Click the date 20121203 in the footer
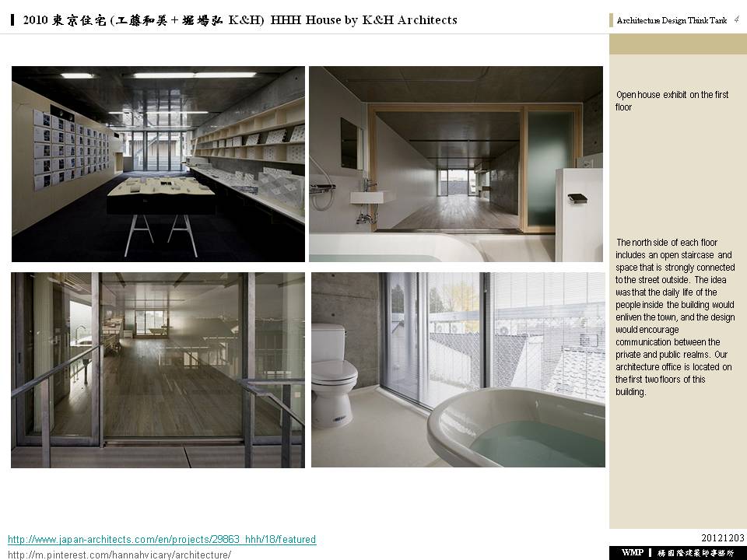Viewport: 747px width, 560px height. point(723,538)
